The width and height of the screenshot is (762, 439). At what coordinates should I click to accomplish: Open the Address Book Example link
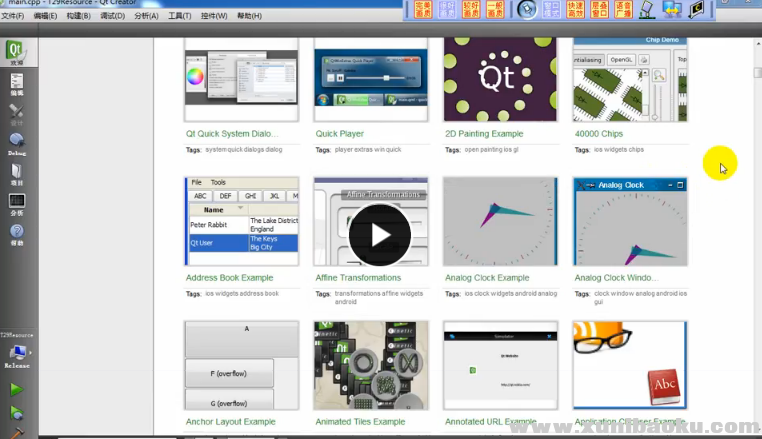click(229, 278)
